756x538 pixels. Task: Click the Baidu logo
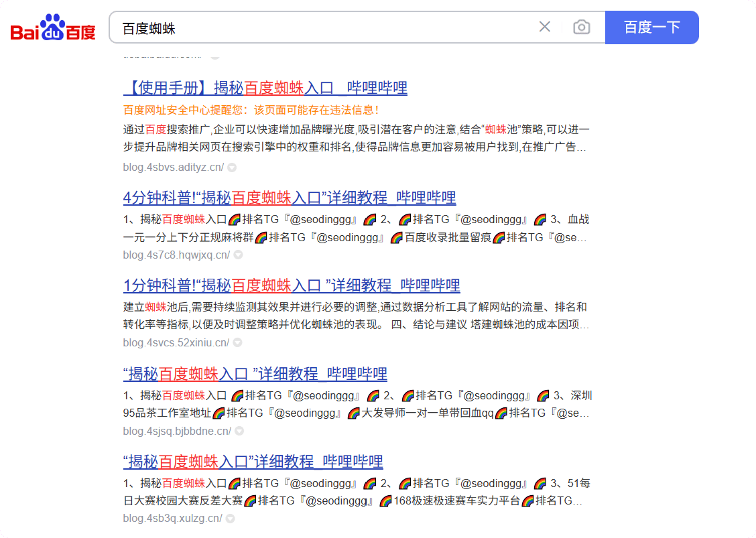pyautogui.click(x=52, y=27)
